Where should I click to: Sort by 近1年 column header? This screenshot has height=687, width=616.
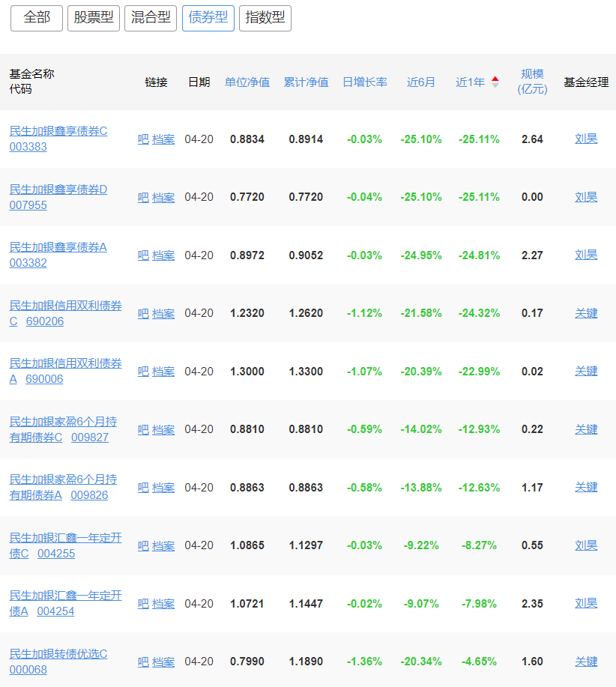[470, 82]
